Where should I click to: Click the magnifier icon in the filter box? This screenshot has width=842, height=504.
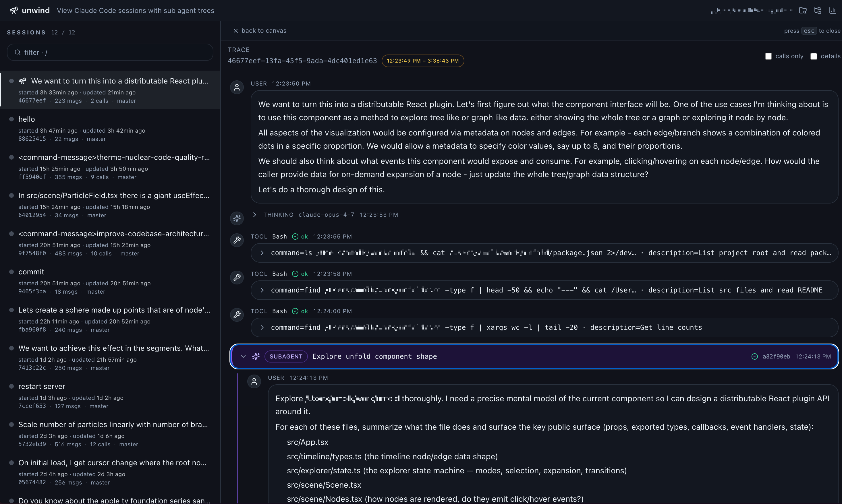pos(18,52)
